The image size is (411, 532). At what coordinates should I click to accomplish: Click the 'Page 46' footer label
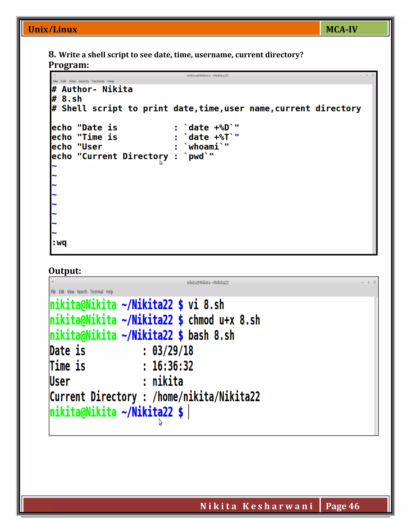[342, 506]
